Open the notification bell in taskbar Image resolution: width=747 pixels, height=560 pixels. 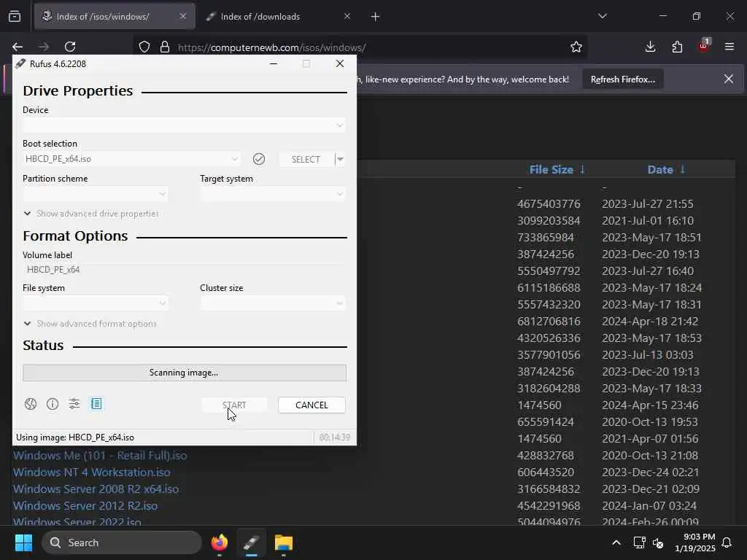[x=727, y=542]
